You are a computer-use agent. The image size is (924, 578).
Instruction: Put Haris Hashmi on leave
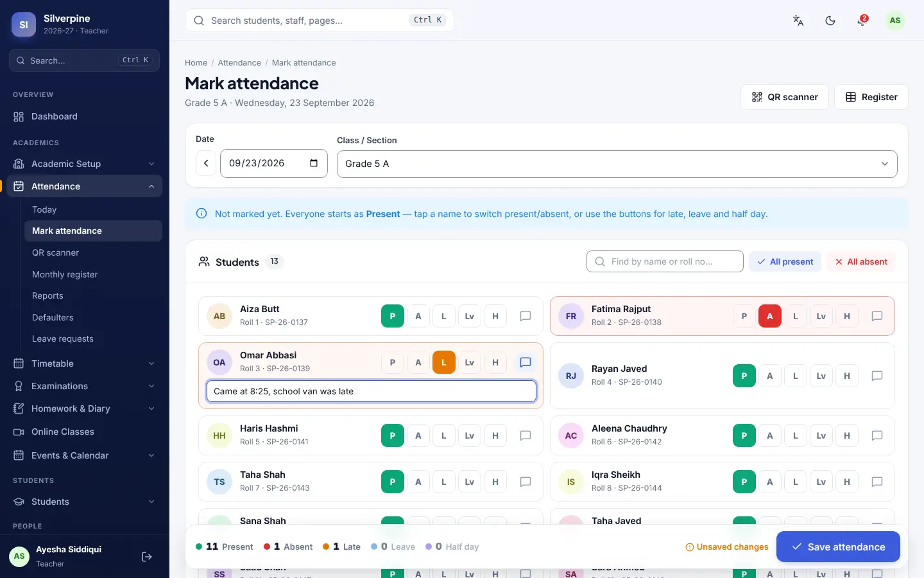[x=470, y=435]
